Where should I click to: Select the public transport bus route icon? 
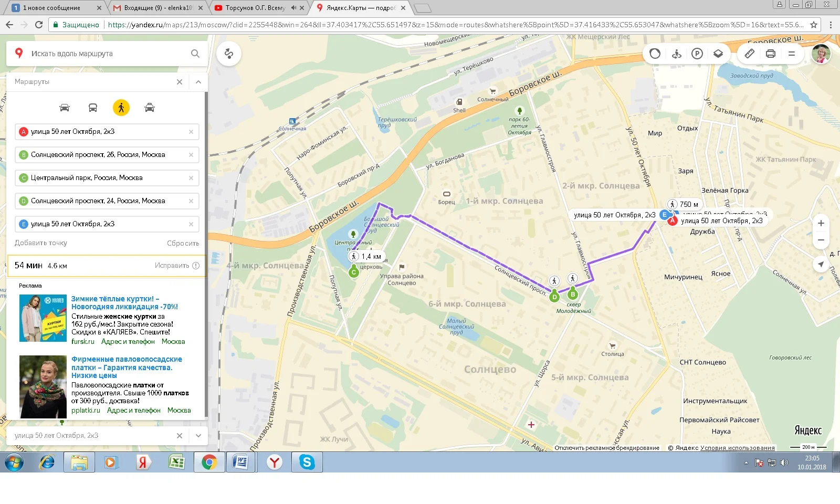coord(93,108)
